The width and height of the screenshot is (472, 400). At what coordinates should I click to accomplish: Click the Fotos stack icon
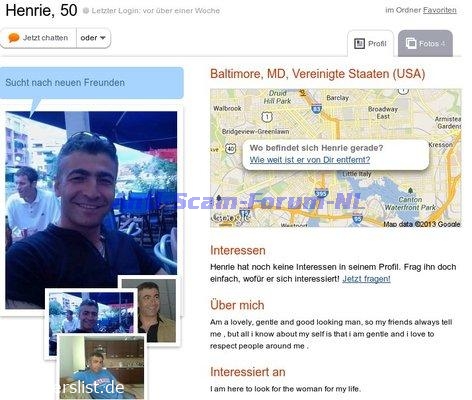tap(411, 43)
